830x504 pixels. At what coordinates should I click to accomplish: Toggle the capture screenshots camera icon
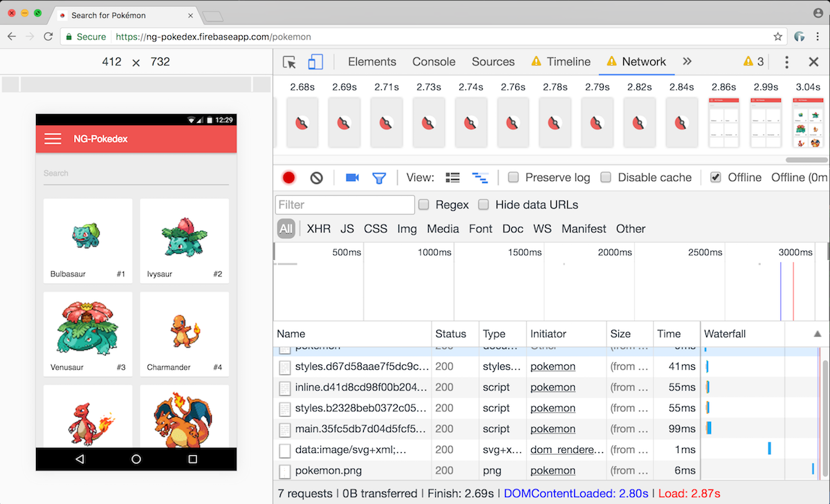click(x=352, y=178)
